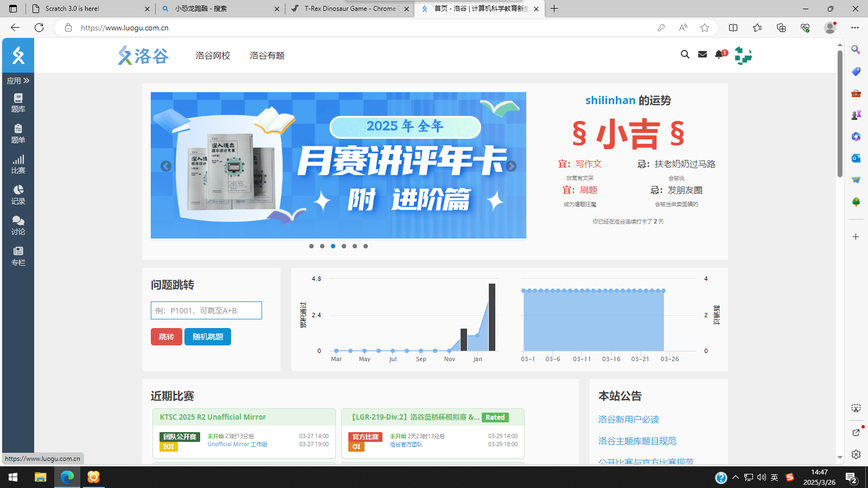
Task: Open the 洛谷网校 navigation item
Action: coord(213,55)
